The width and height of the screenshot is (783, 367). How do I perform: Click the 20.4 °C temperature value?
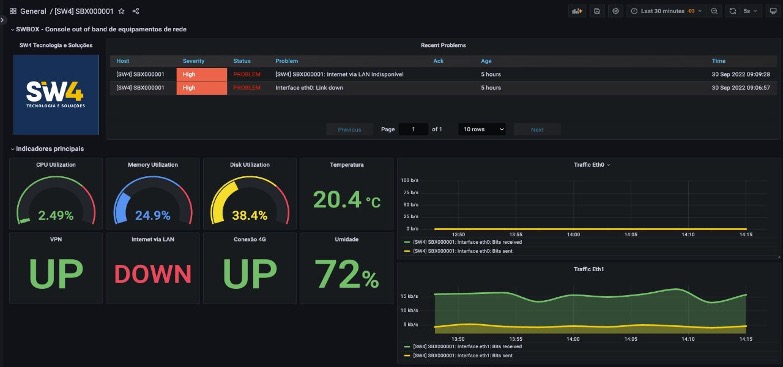[x=347, y=200]
